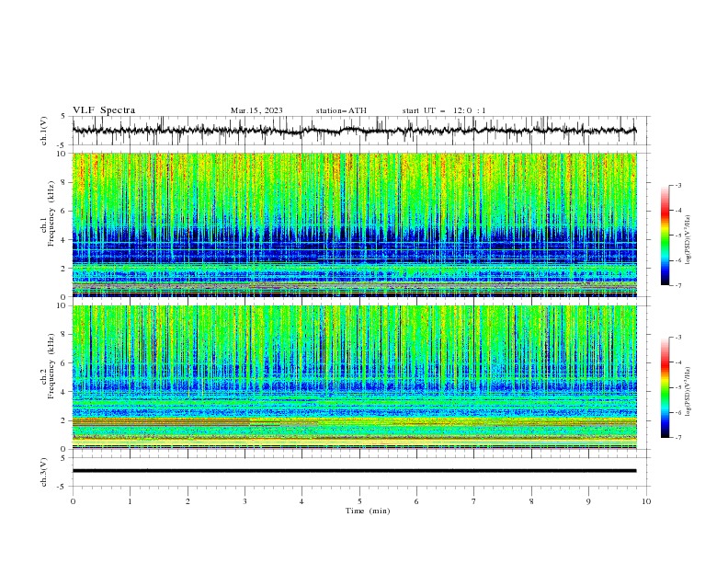Click the "VLF Spectra" plot title
The image size is (728, 563).
[x=104, y=110]
